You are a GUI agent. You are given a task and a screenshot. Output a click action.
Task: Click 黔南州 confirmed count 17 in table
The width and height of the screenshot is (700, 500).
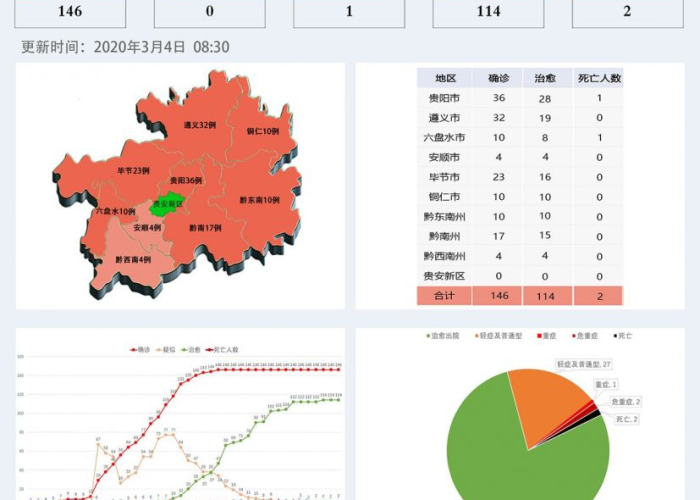point(499,236)
